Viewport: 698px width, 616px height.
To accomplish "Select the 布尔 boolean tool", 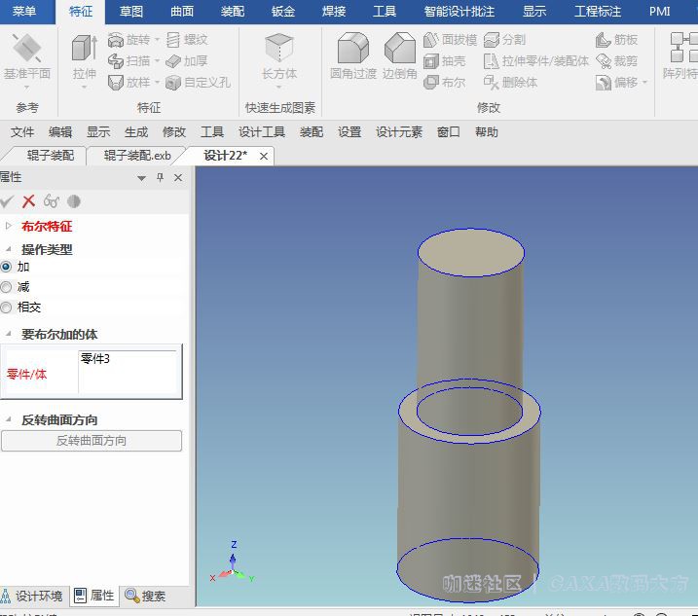I will (444, 83).
